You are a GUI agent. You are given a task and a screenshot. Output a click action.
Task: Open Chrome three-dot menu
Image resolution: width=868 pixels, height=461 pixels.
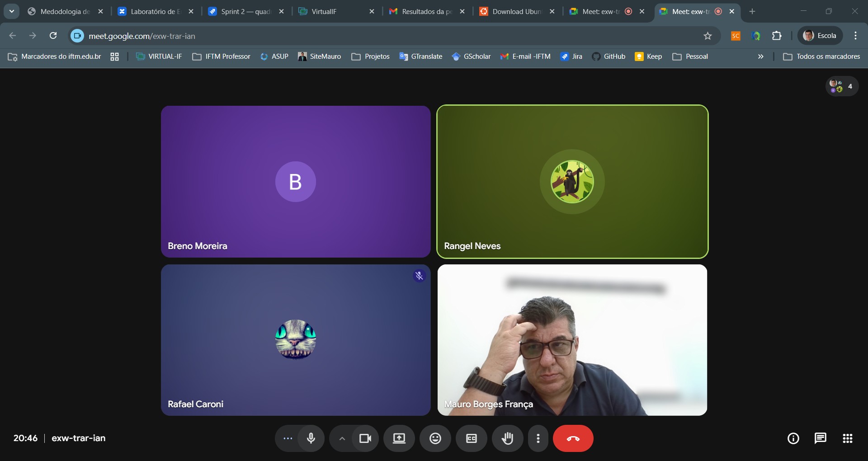[855, 36]
